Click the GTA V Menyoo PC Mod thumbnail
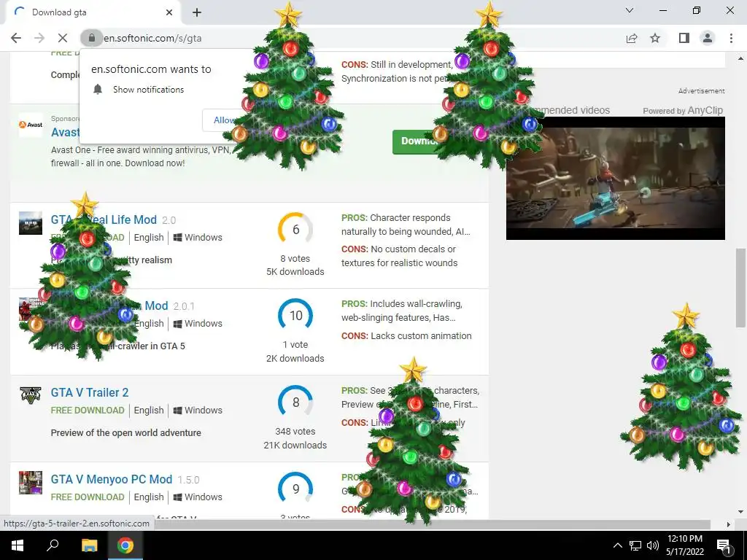Image resolution: width=747 pixels, height=560 pixels. pos(31,483)
